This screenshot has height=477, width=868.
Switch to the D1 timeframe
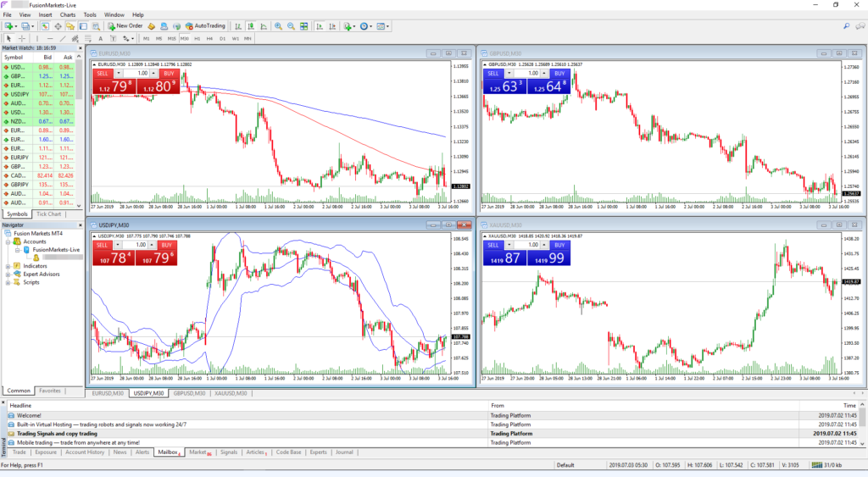222,38
